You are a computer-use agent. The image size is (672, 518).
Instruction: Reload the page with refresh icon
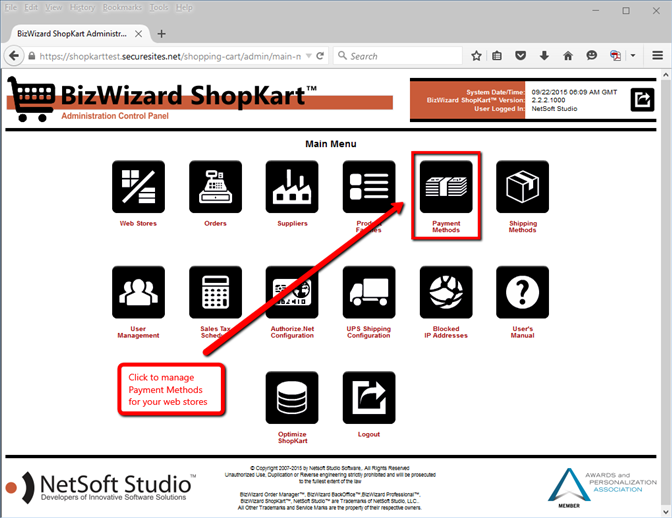click(x=320, y=56)
